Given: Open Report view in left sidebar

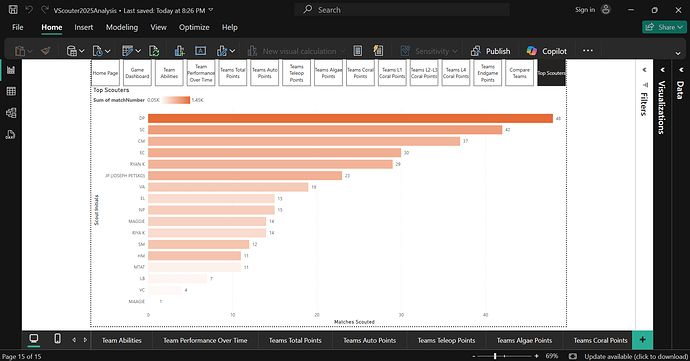Looking at the screenshot, I should (11, 70).
